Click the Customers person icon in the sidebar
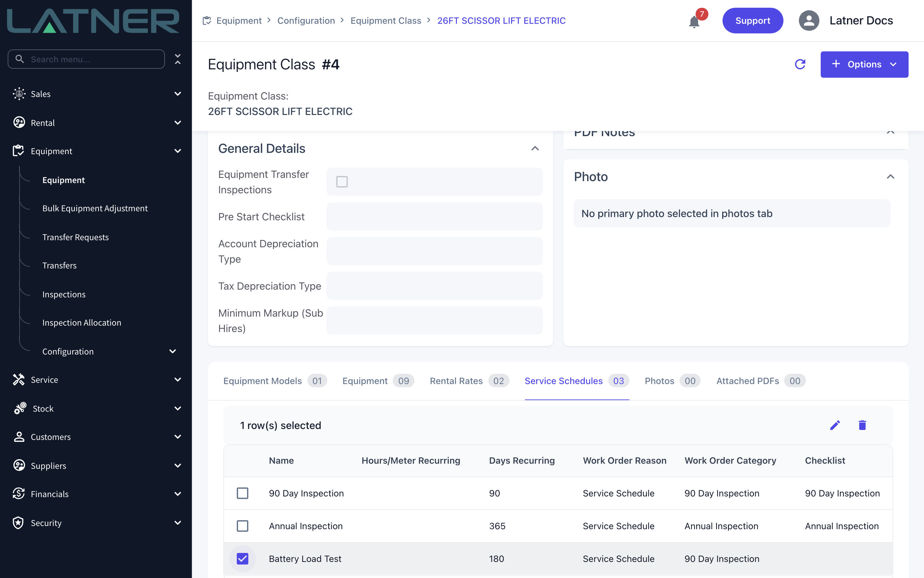Viewport: 924px width, 578px height. (19, 437)
